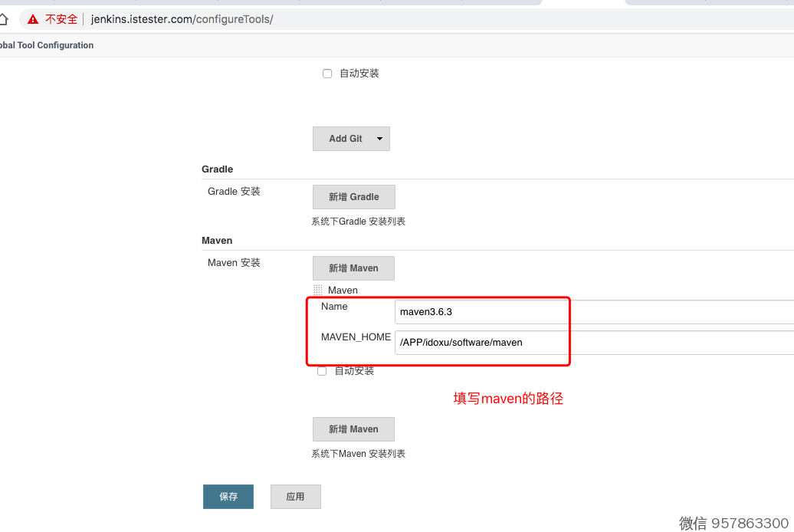Click the Maven section heading
Image resolution: width=794 pixels, height=532 pixels.
[217, 240]
